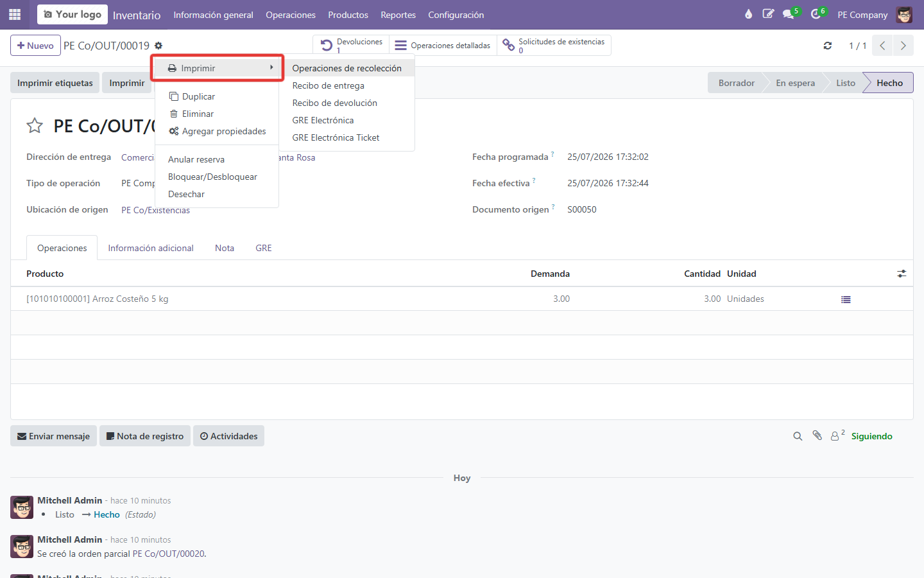Open the PE Company selector
The width and height of the screenshot is (924, 578).
tap(862, 15)
